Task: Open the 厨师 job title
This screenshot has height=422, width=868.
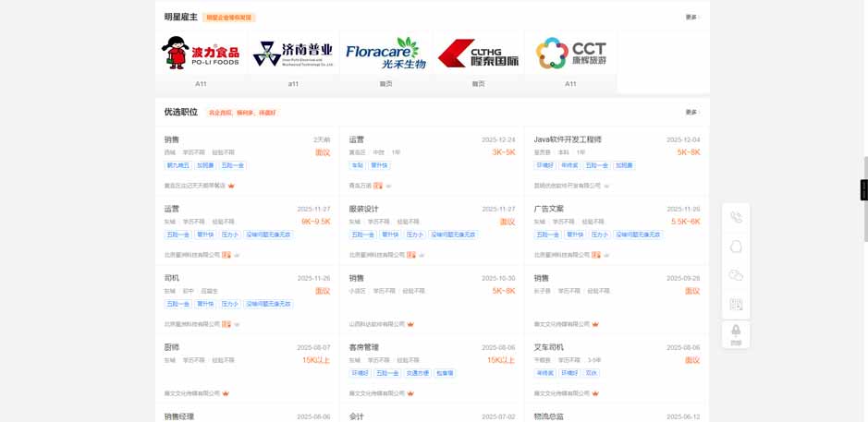Action: 172,347
